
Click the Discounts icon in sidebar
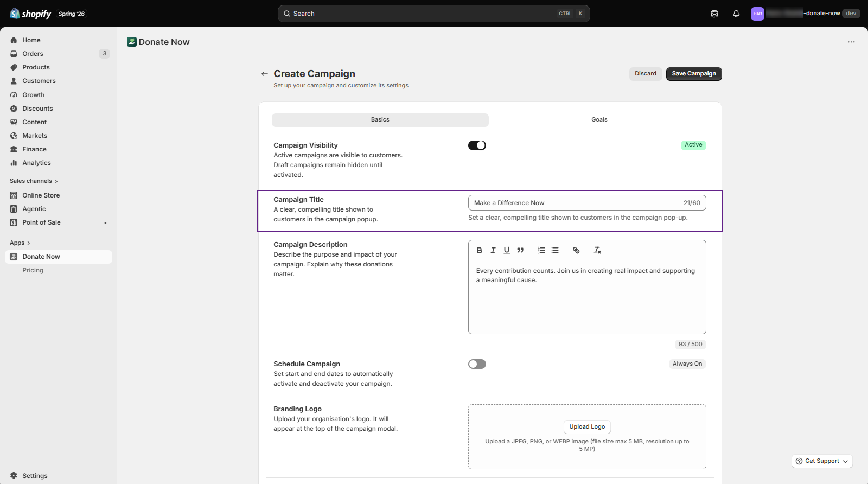point(14,109)
